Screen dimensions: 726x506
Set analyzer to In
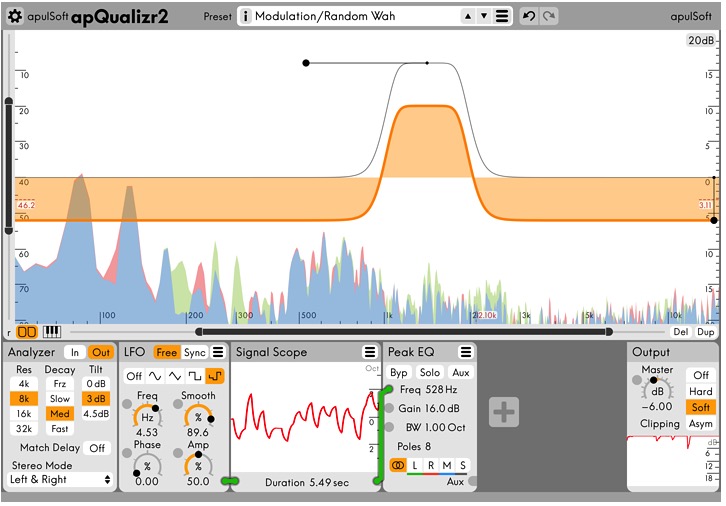click(75, 353)
